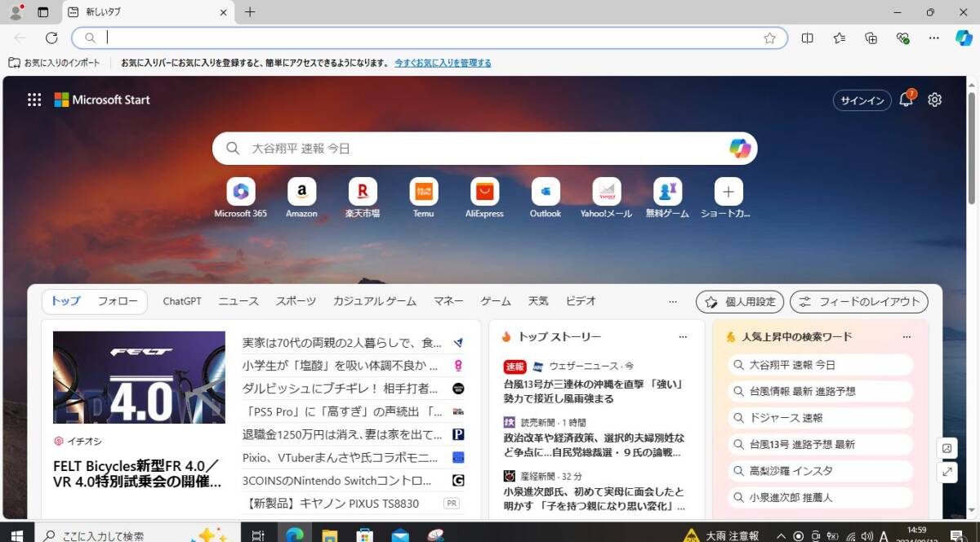Open the ビデオ feed tab
The image size is (980, 542).
point(581,301)
